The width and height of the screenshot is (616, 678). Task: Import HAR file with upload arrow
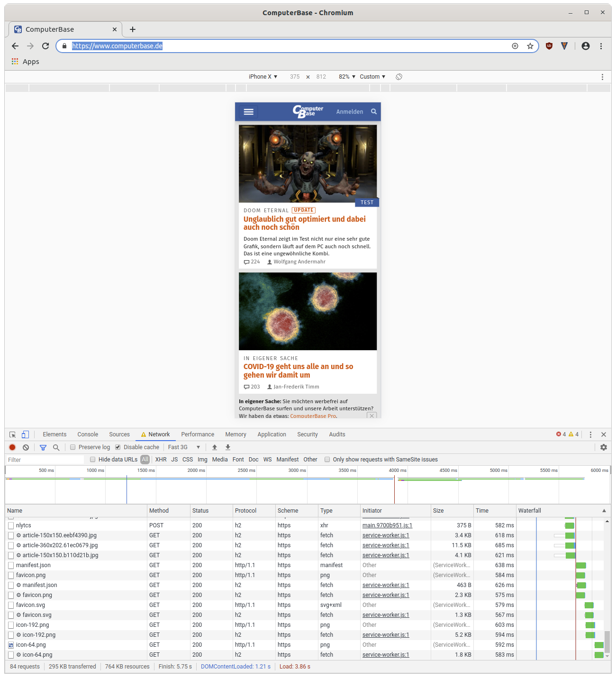[x=215, y=447]
